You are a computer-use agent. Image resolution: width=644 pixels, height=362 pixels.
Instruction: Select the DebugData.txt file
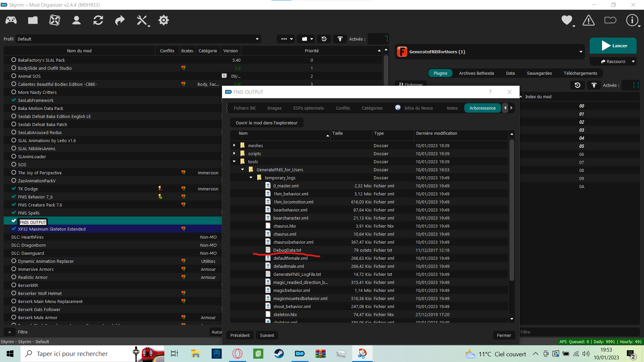click(287, 250)
